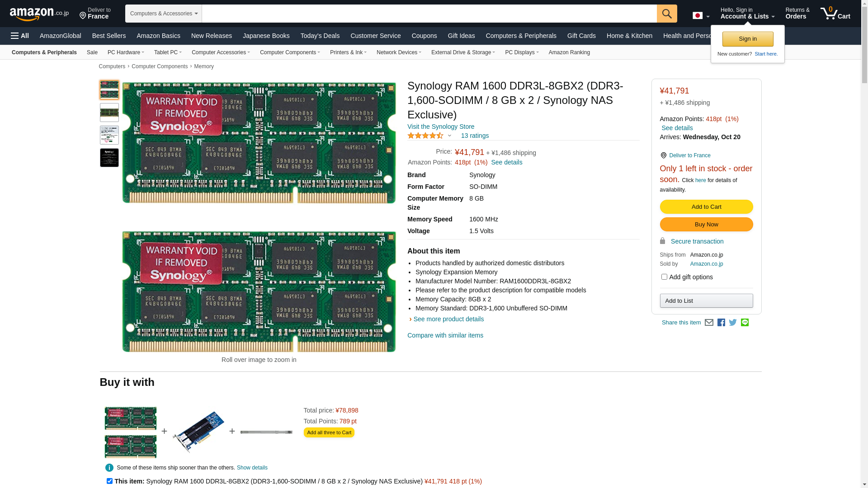Image resolution: width=868 pixels, height=488 pixels.
Task: Expand the star ratings breakdown popover arrow
Action: [449, 136]
